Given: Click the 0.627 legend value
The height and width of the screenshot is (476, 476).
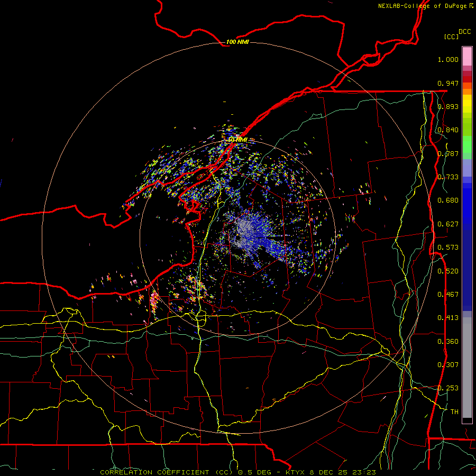Looking at the screenshot, I should point(448,224).
